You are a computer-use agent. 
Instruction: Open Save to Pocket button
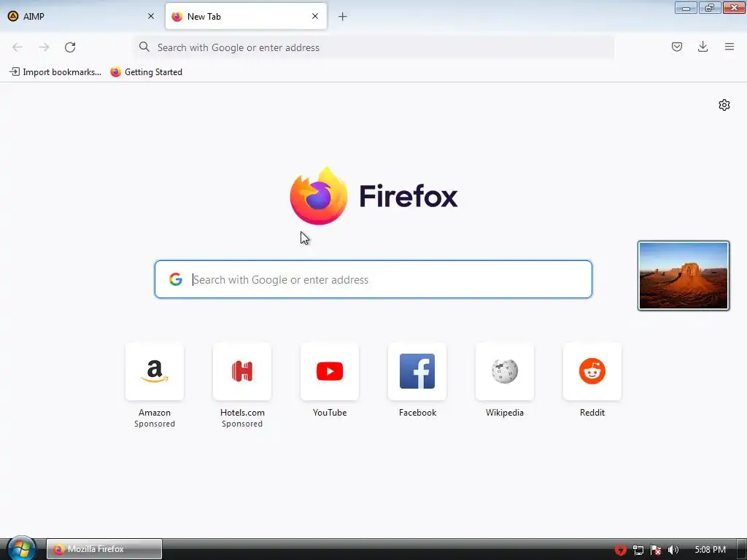click(676, 47)
